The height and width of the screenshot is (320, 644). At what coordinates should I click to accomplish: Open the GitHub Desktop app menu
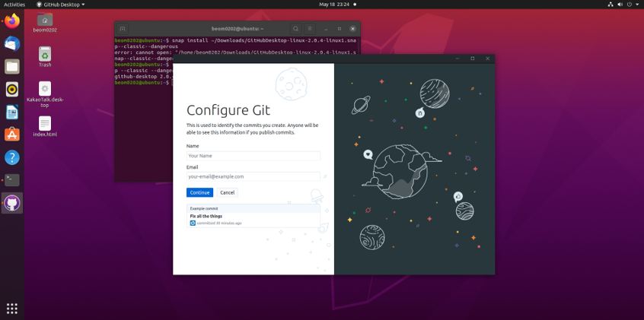pyautogui.click(x=61, y=5)
